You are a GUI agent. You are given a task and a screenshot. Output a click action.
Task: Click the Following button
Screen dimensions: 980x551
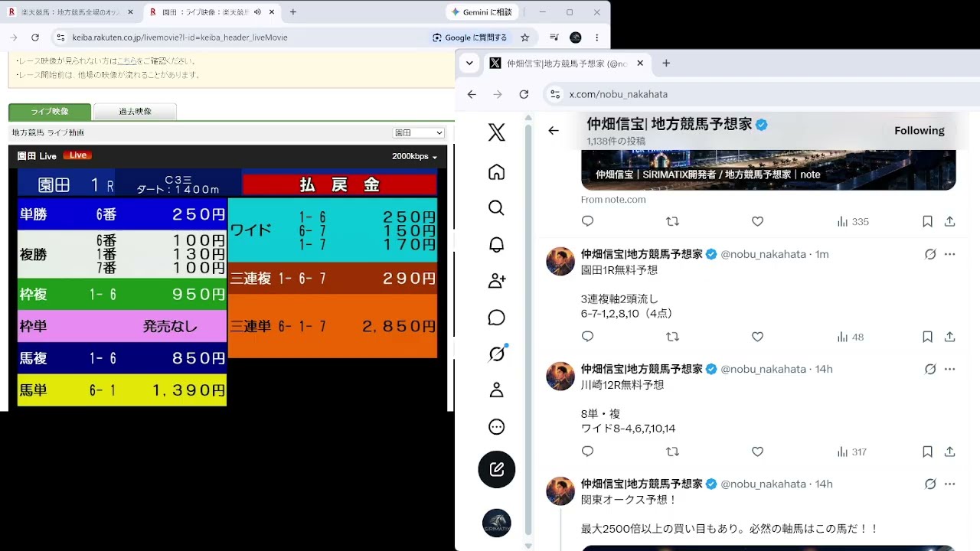919,131
